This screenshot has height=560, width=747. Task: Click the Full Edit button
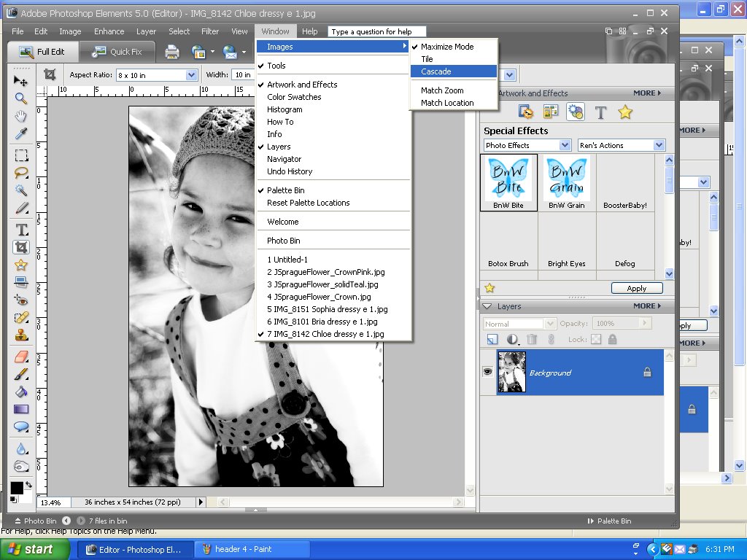[x=42, y=52]
